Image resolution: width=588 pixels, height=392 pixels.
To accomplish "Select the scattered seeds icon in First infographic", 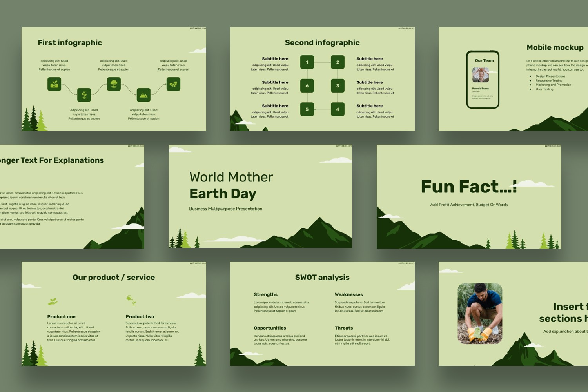I will click(172, 84).
